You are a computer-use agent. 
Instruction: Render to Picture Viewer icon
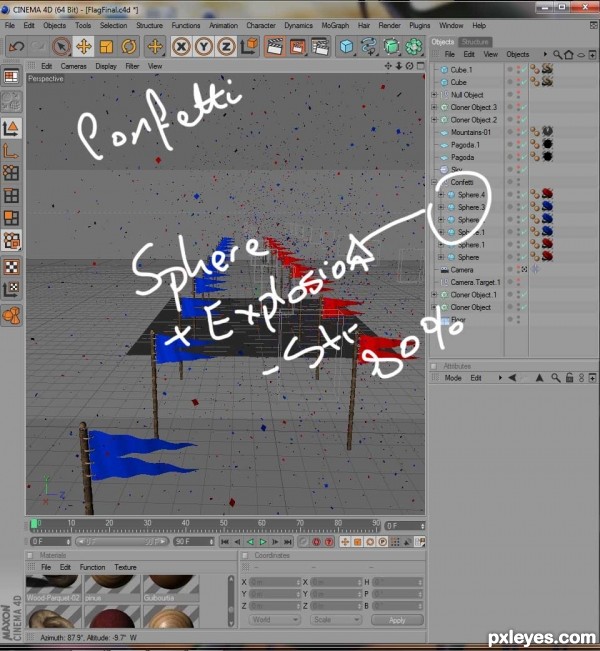click(297, 46)
